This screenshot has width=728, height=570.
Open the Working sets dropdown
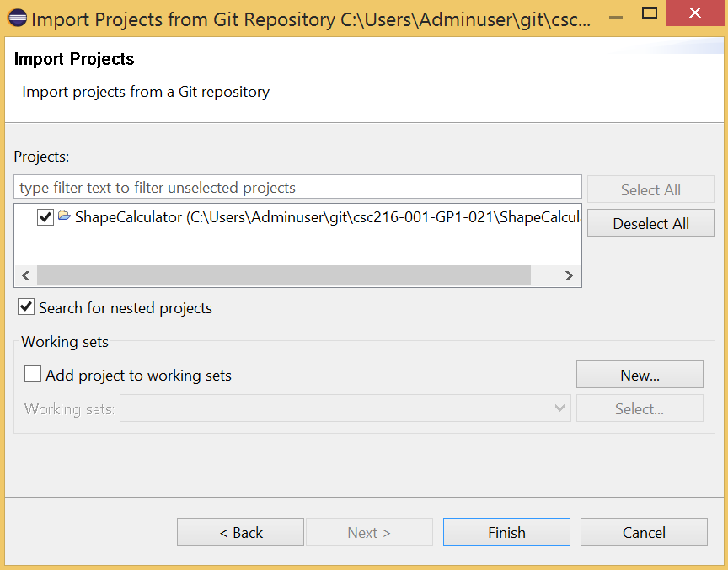(x=560, y=408)
